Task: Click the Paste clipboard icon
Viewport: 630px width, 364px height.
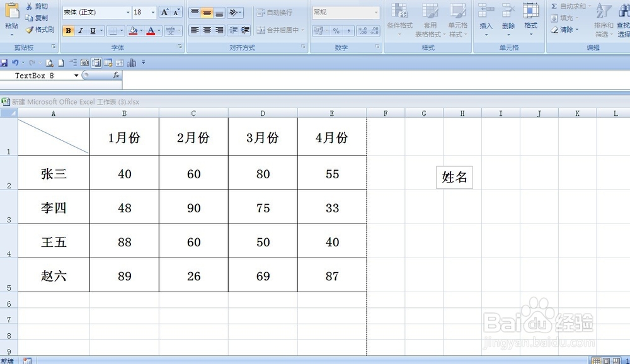Action: pyautogui.click(x=11, y=11)
